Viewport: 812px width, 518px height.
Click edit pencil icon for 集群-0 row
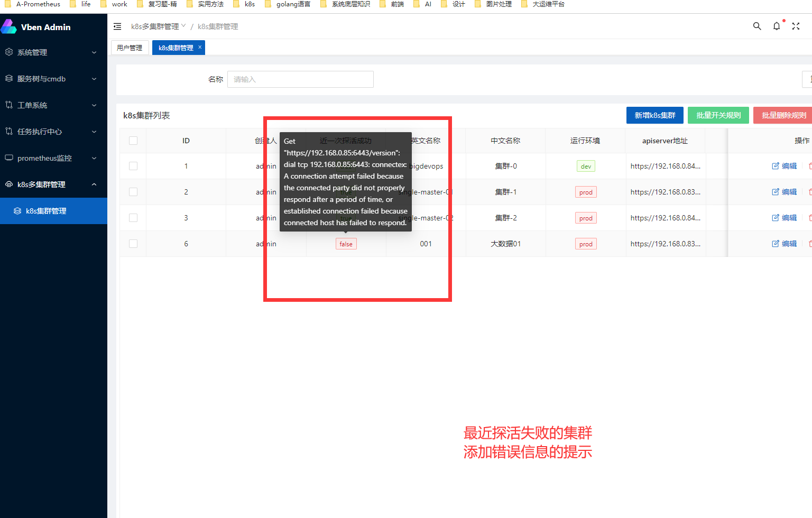tap(776, 166)
